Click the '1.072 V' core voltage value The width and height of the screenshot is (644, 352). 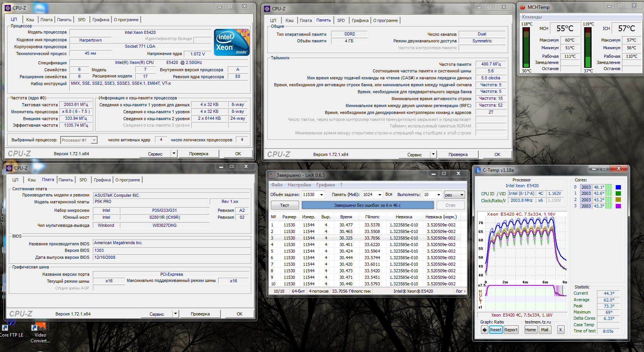tap(198, 54)
